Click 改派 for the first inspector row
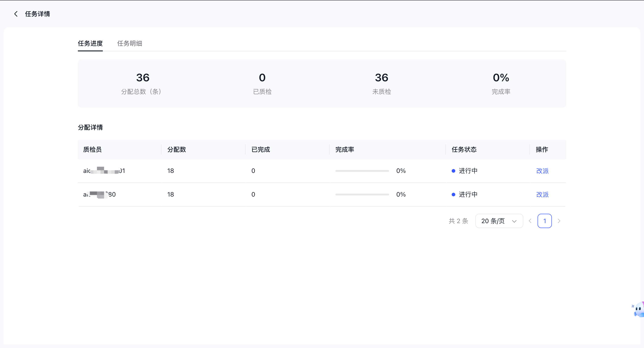Screen dimensions: 644x348 [542, 171]
